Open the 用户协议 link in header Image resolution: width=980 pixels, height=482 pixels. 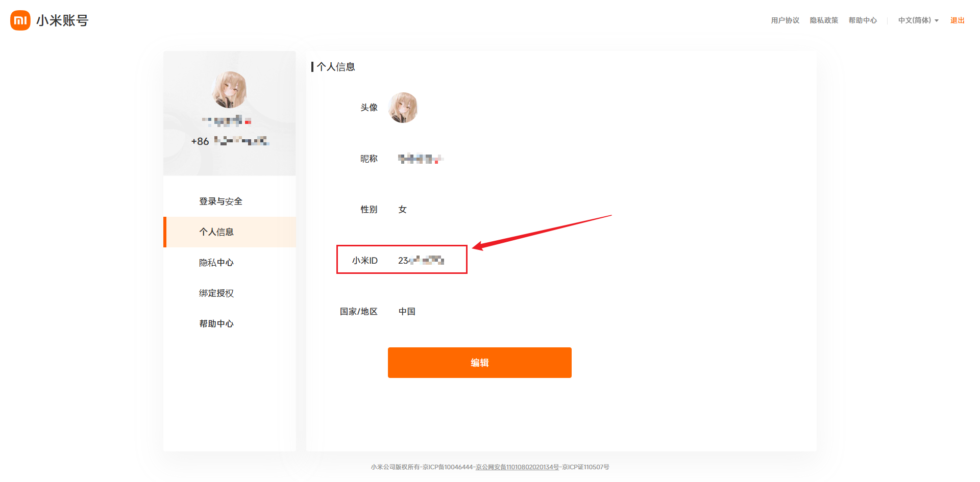(785, 20)
